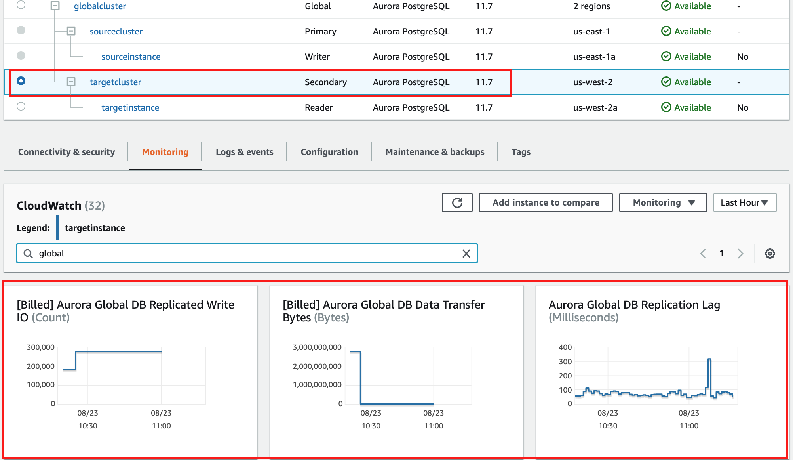Click the us-west-2 region cell
Viewport: 793px width, 460px height.
tap(593, 82)
